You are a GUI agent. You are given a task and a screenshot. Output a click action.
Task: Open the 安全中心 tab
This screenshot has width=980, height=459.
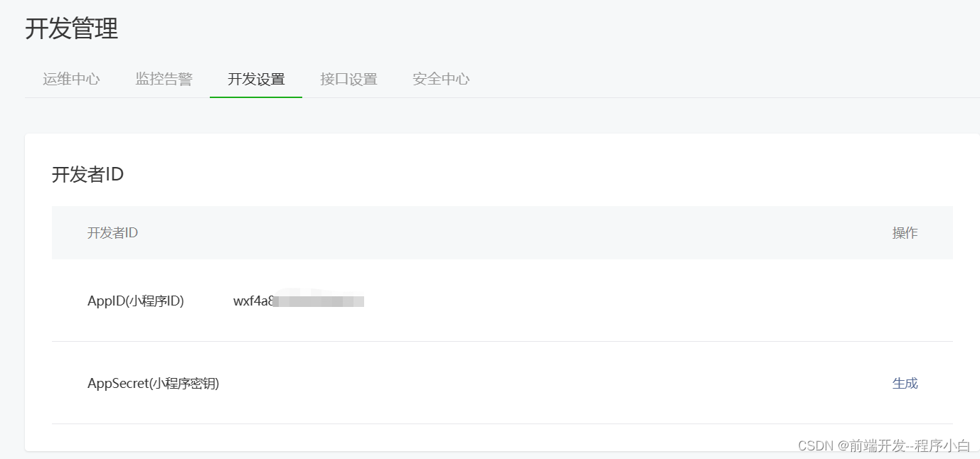point(440,79)
